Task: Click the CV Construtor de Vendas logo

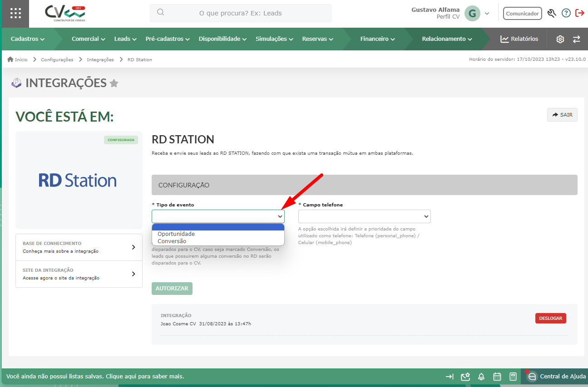Action: point(65,13)
